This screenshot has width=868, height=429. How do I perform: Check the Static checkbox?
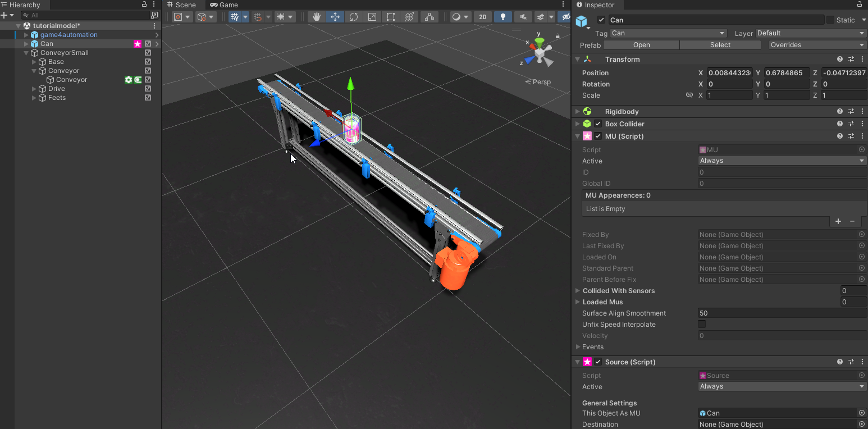(x=830, y=20)
